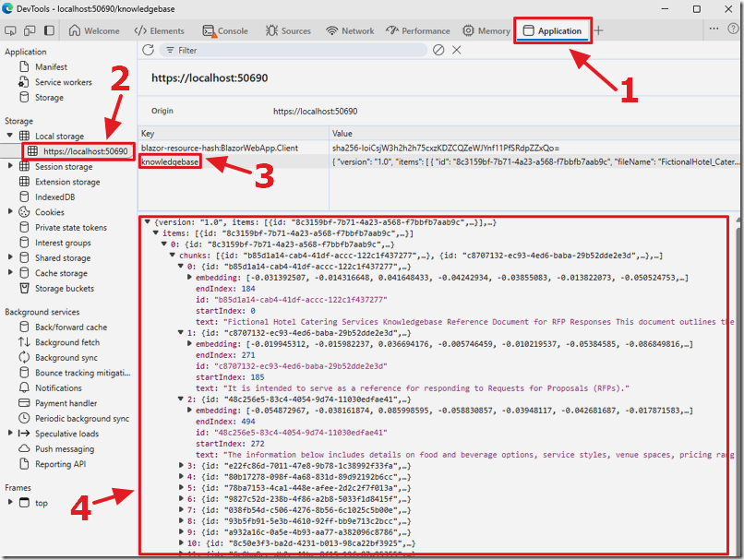The width and height of the screenshot is (744, 560).
Task: Collapse the chunks array in preview
Action: pyautogui.click(x=173, y=255)
